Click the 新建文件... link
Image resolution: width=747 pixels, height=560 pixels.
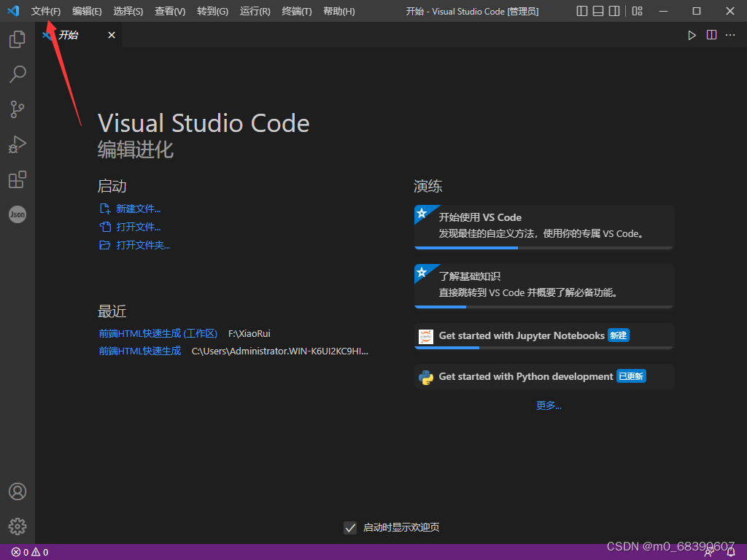coord(138,209)
